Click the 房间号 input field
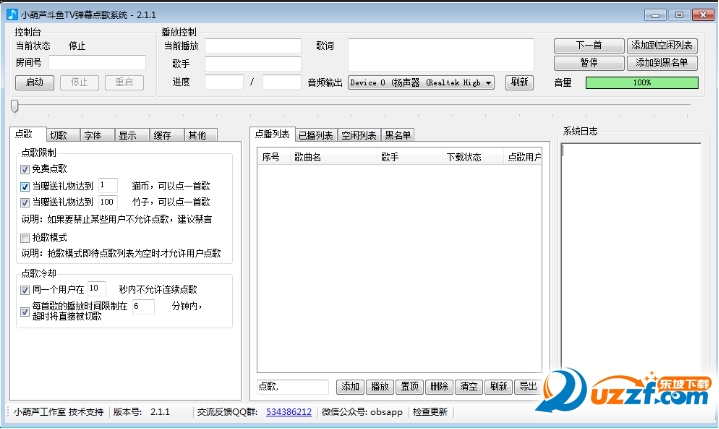 pyautogui.click(x=97, y=62)
